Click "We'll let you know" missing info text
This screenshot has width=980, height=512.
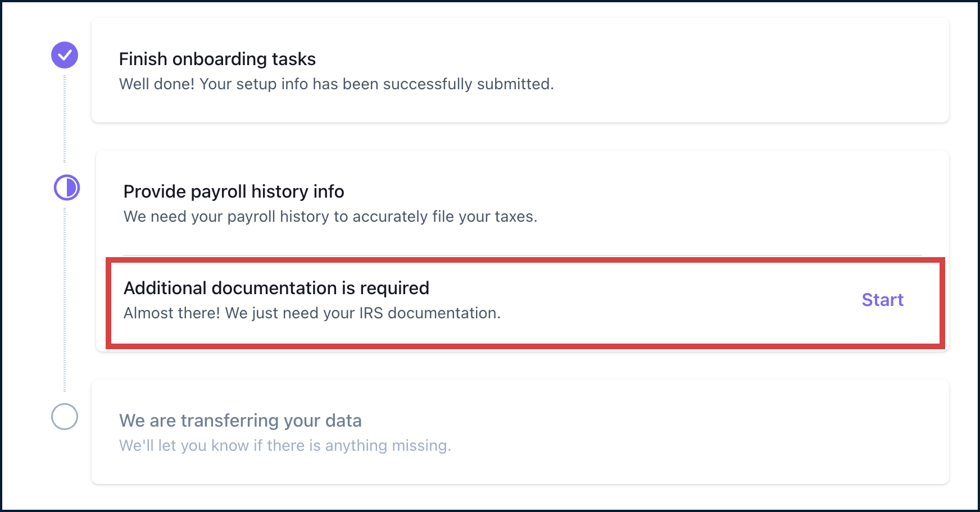(x=285, y=446)
